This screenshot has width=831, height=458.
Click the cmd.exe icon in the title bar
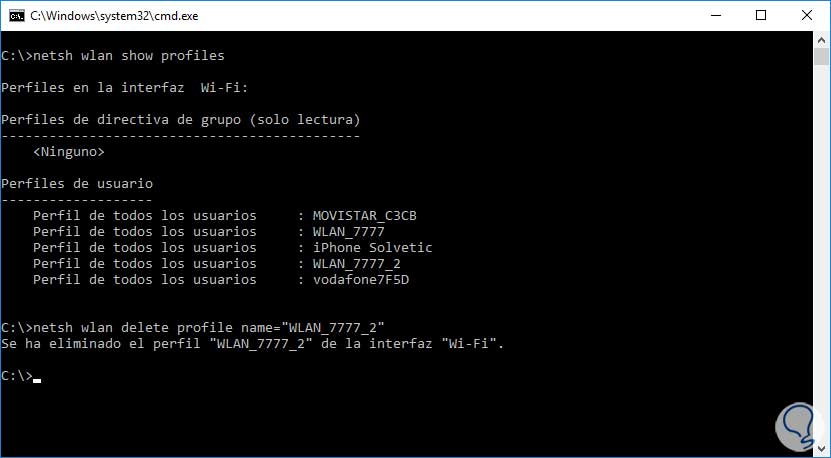click(x=15, y=15)
